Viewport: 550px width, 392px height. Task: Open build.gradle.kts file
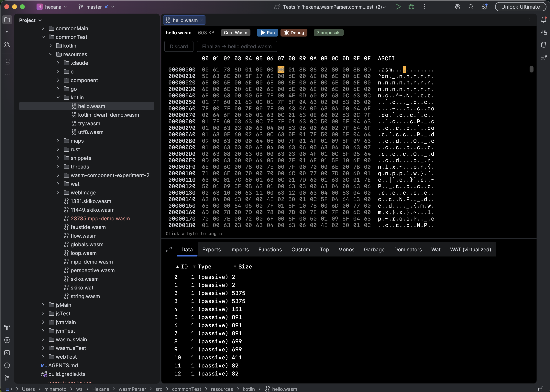point(67,374)
